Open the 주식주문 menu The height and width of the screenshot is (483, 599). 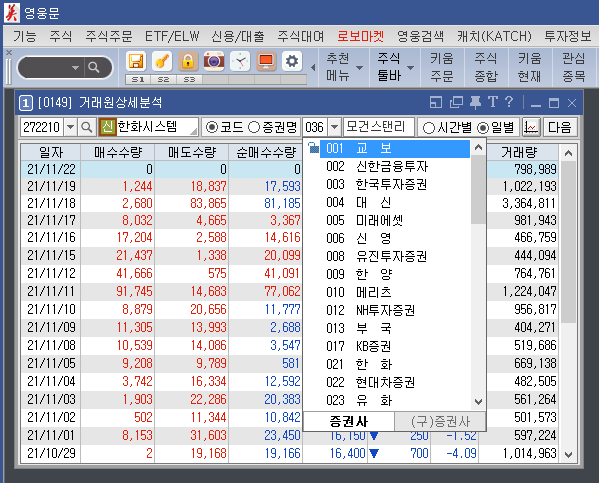coord(109,36)
